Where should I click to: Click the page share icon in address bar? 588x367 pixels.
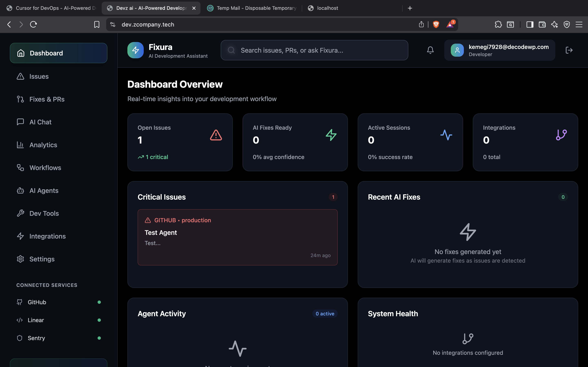pos(421,24)
